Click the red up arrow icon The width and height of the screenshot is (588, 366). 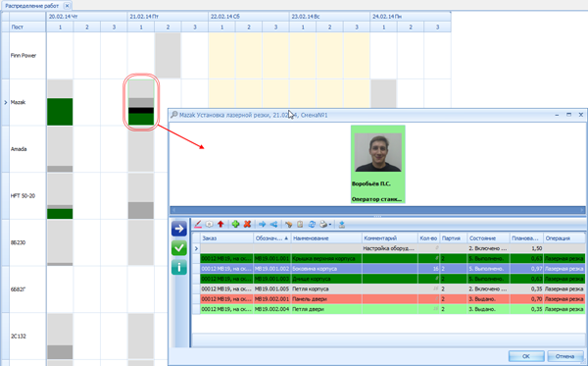(x=220, y=224)
